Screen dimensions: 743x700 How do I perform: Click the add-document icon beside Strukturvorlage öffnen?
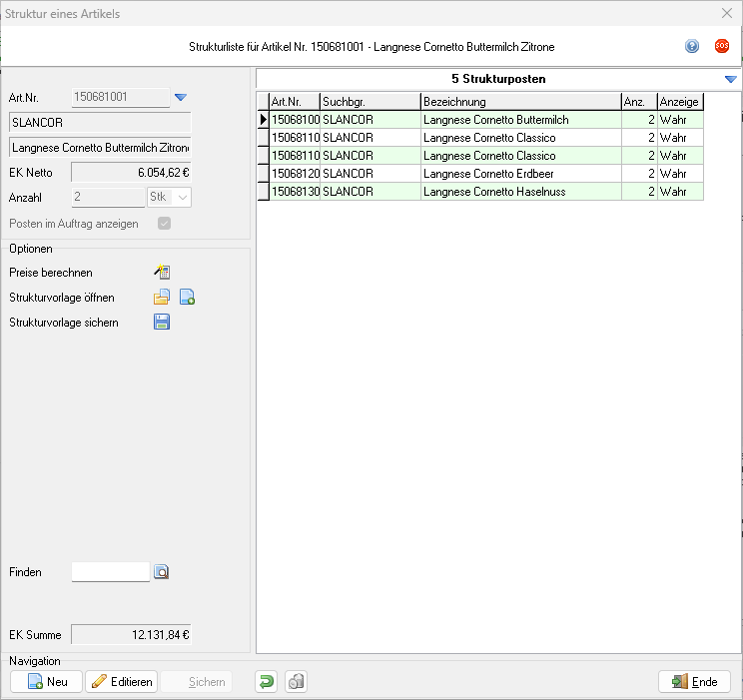tap(187, 298)
